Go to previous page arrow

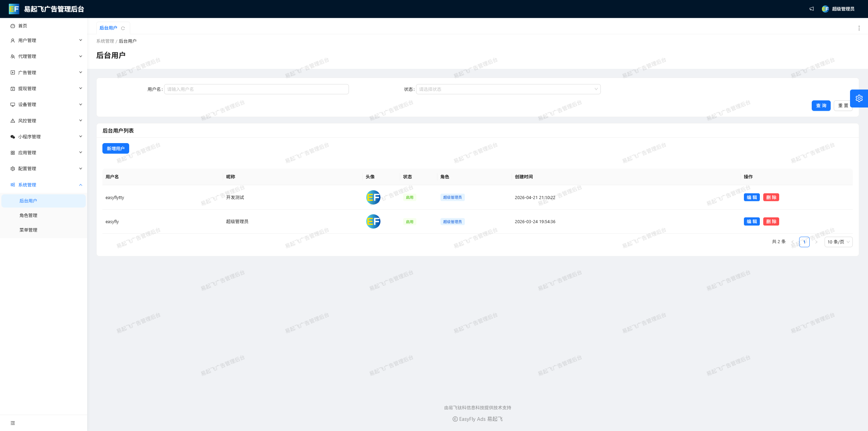point(792,242)
